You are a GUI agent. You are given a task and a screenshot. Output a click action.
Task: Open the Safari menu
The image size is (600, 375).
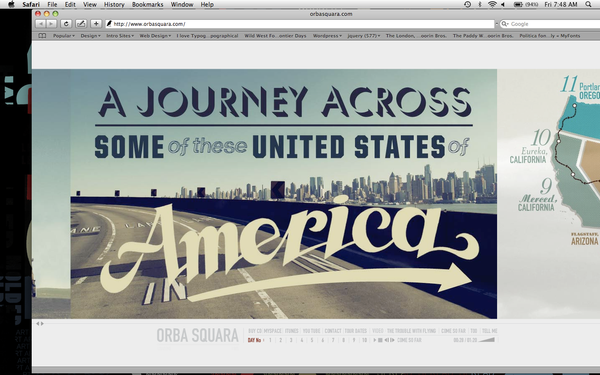[31, 4]
